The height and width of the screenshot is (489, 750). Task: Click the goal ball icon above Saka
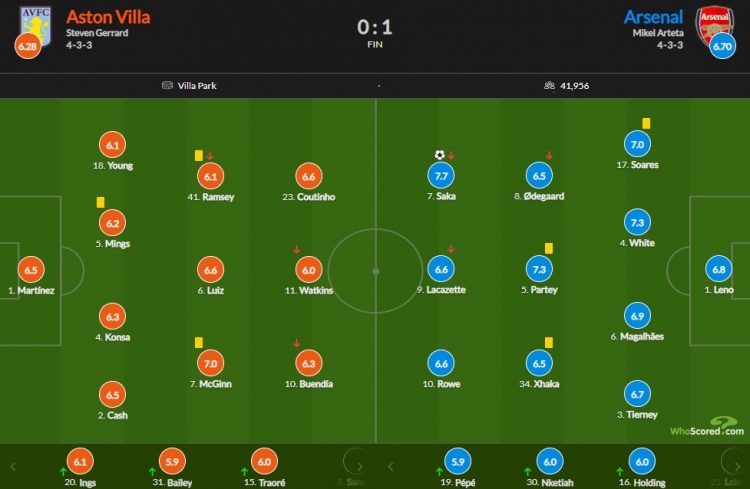[x=440, y=155]
